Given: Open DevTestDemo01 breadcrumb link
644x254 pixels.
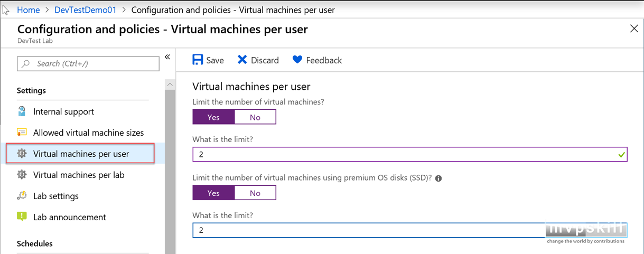Looking at the screenshot, I should pos(85,10).
